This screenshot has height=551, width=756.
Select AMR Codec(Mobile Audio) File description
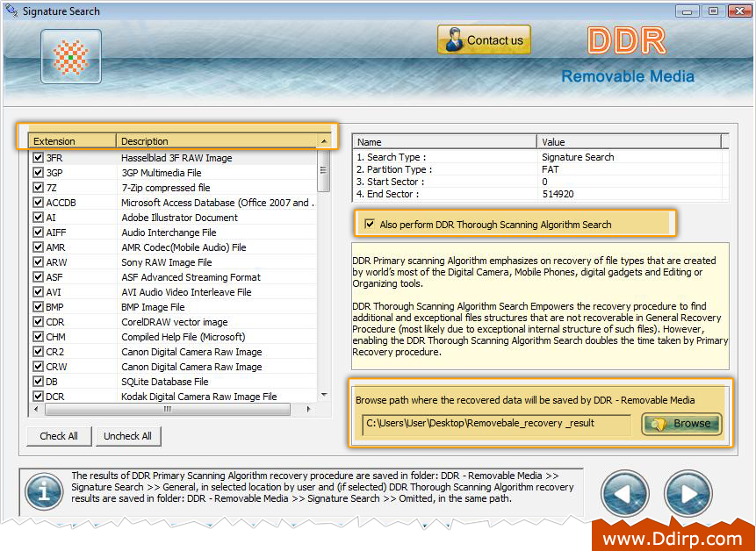pyautogui.click(x=184, y=247)
